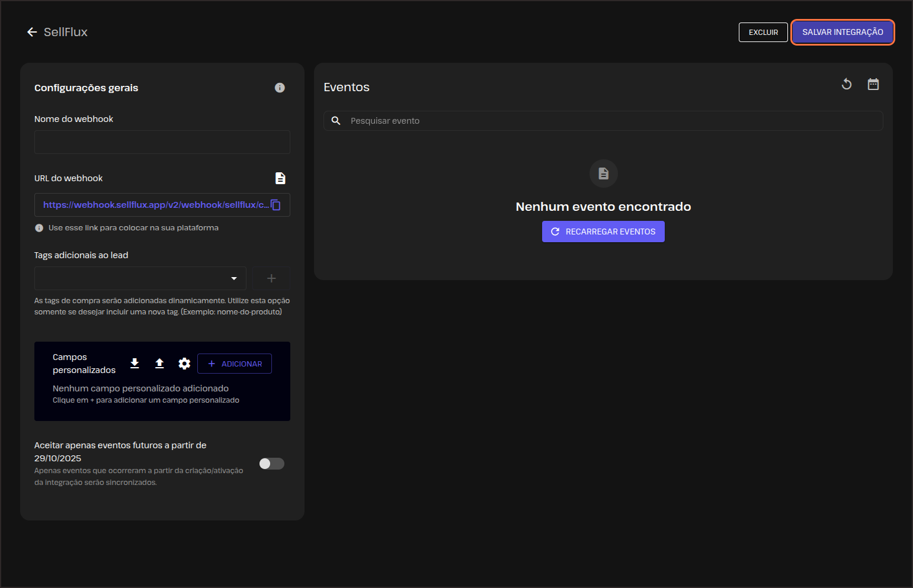The width and height of the screenshot is (913, 588).
Task: Click ADICIONAR to add a custom field
Action: (235, 364)
